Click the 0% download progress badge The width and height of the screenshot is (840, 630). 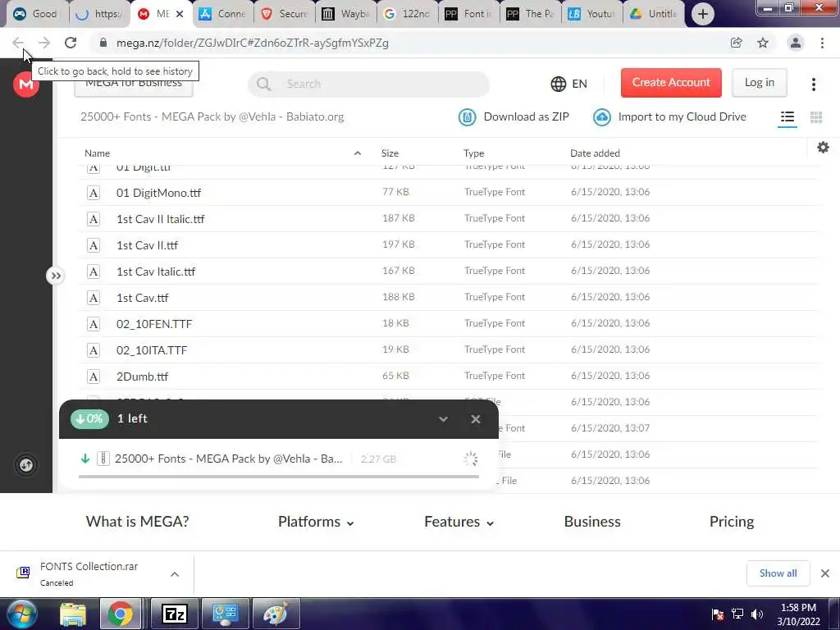click(89, 419)
